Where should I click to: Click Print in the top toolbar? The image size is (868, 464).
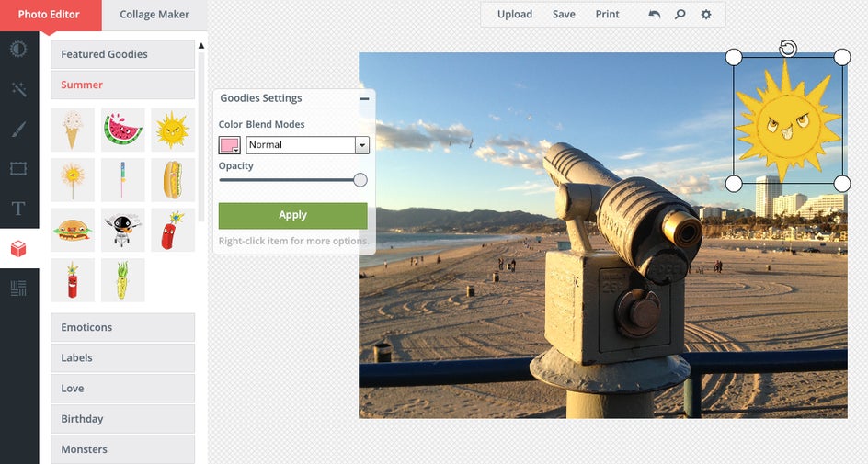tap(607, 15)
